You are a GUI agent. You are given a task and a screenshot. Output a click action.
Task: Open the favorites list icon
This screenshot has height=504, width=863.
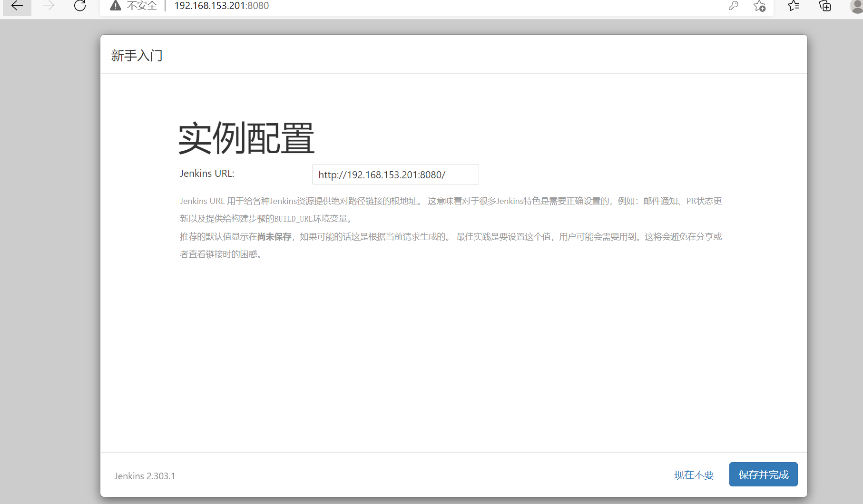click(793, 7)
